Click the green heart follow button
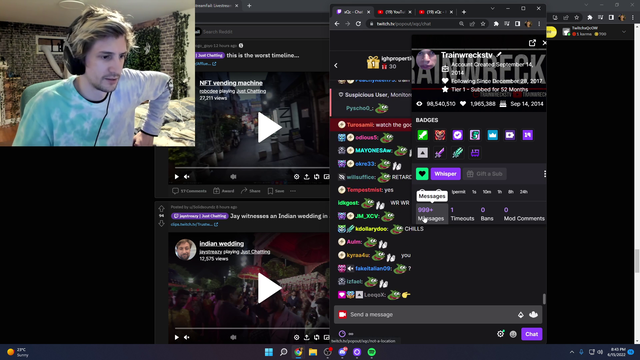 coord(422,174)
